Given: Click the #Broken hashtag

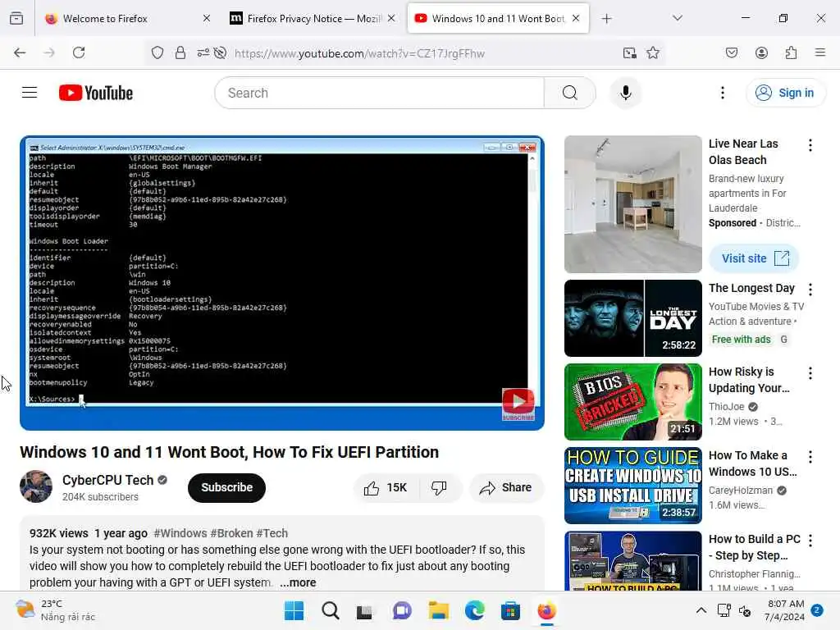Looking at the screenshot, I should [x=231, y=533].
